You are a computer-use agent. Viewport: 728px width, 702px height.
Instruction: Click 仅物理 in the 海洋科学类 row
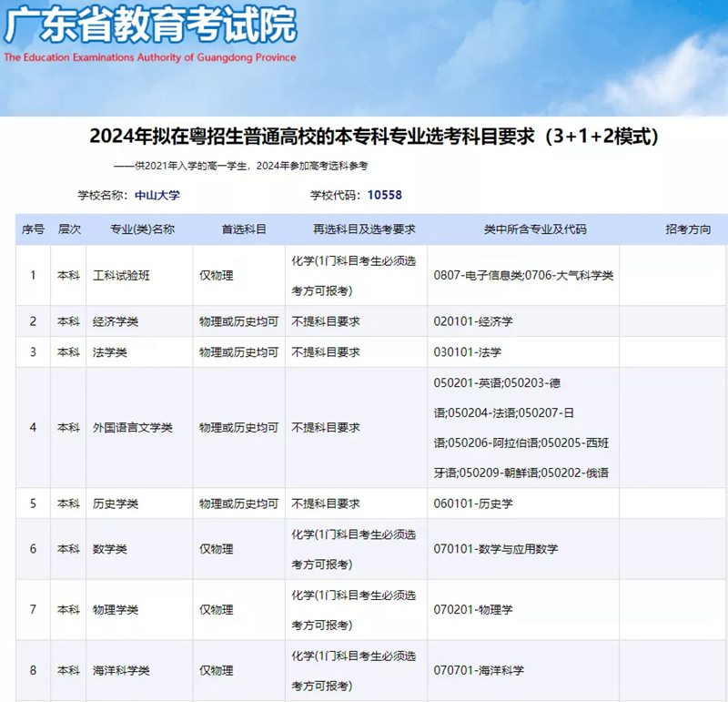[x=217, y=671]
